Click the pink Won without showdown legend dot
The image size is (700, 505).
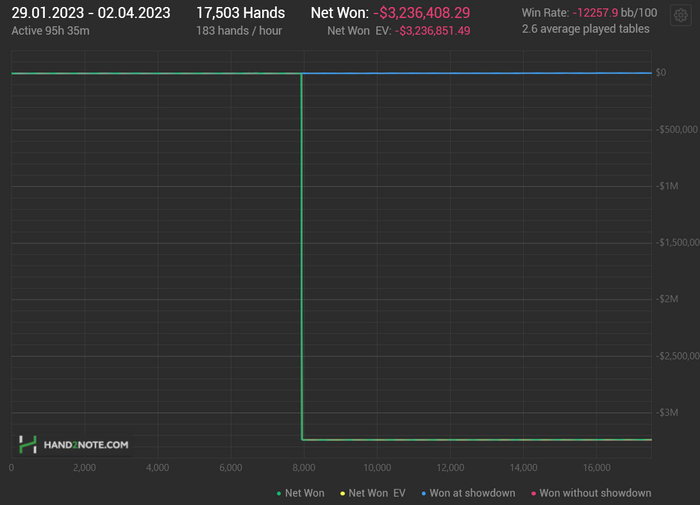click(x=533, y=493)
